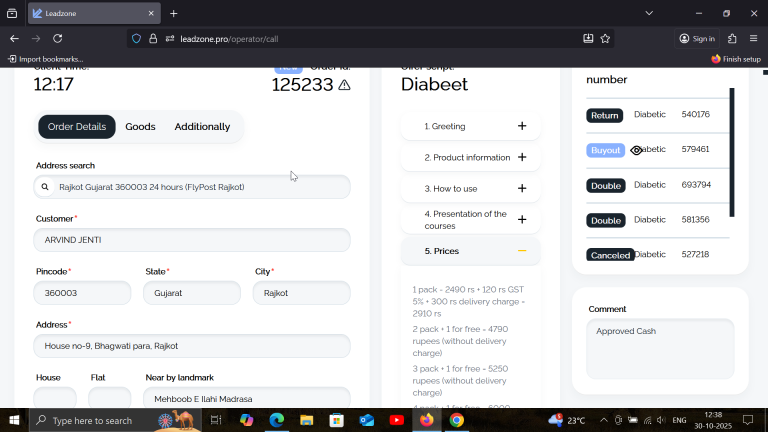
Task: Click the magnifier icon in Address search
Action: click(45, 187)
